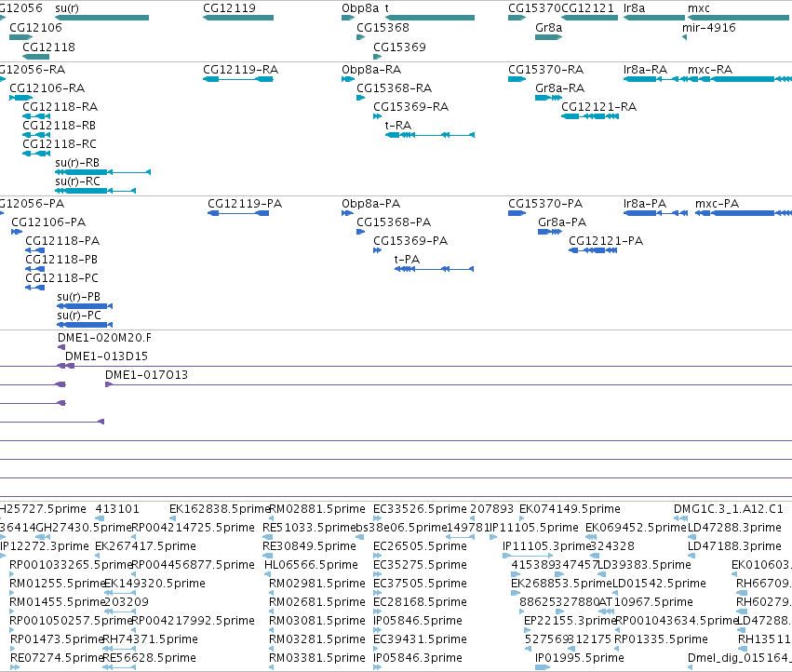
Task: Click the EK162838.5prime EST label
Action: click(220, 509)
